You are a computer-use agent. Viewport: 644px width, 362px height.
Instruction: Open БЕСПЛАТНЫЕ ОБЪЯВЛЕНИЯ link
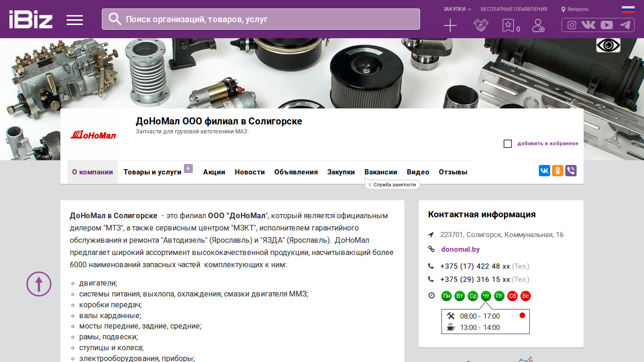(514, 9)
